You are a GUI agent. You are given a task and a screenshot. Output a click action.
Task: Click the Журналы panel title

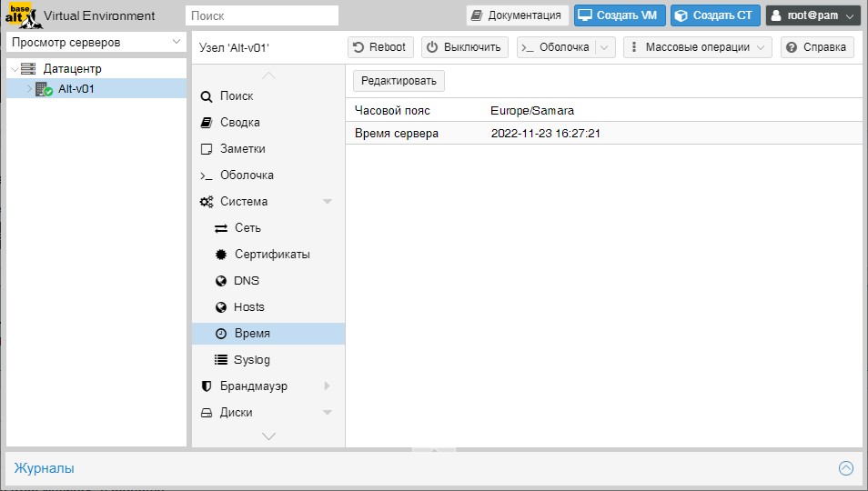tap(44, 468)
